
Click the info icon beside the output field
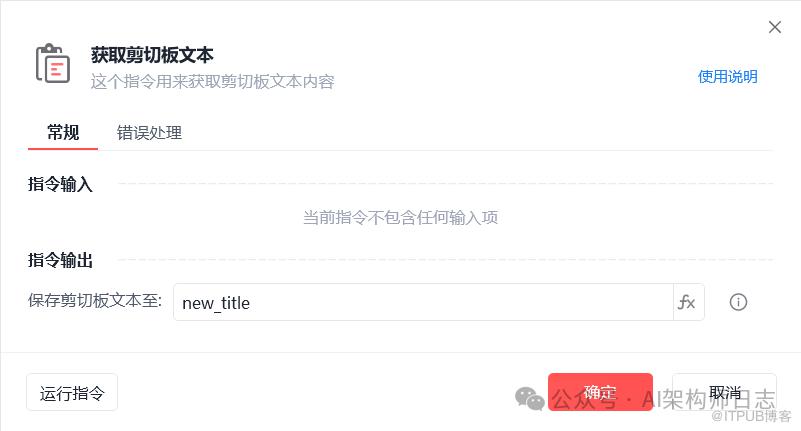click(738, 302)
